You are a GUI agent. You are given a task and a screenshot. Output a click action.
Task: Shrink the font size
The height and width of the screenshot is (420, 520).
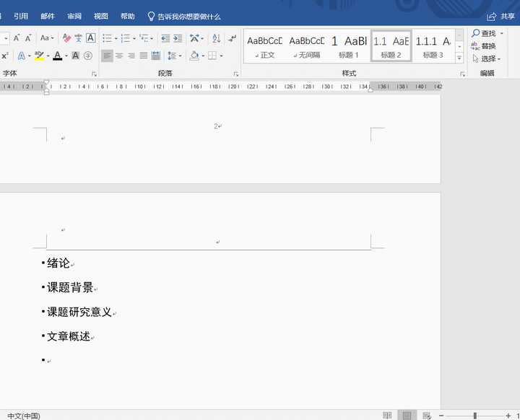point(28,38)
